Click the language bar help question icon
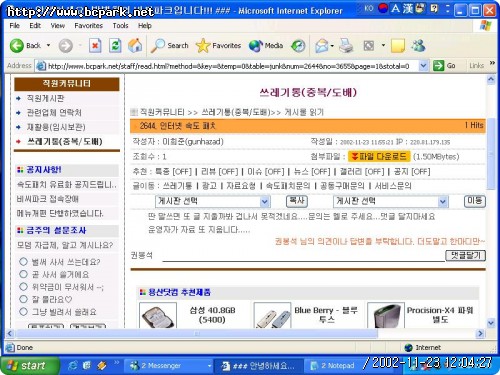This screenshot has height=375, width=500. point(434,8)
